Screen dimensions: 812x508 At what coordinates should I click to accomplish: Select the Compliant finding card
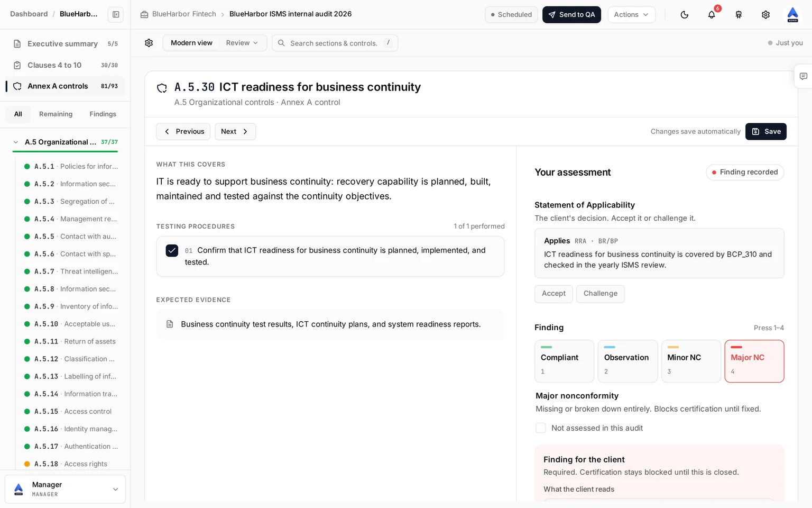[564, 361]
